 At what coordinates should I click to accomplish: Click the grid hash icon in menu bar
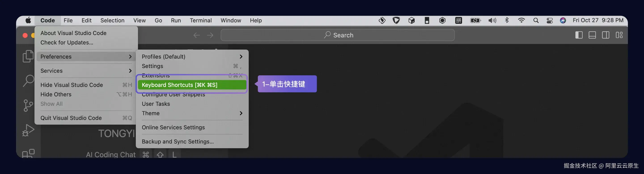point(458,21)
